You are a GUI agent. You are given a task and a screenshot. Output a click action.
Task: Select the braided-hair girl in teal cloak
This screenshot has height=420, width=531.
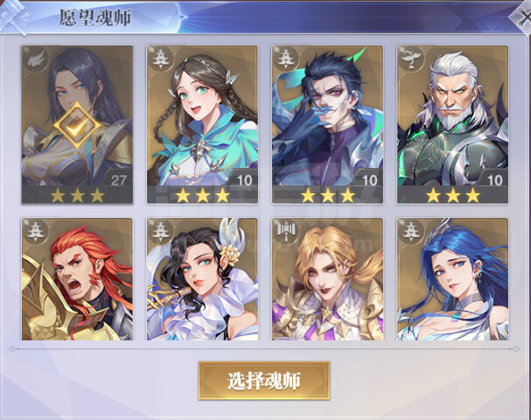pyautogui.click(x=202, y=124)
